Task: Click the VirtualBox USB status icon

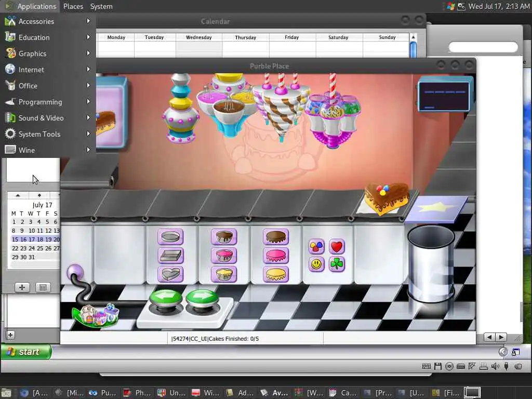Action: tap(506, 366)
